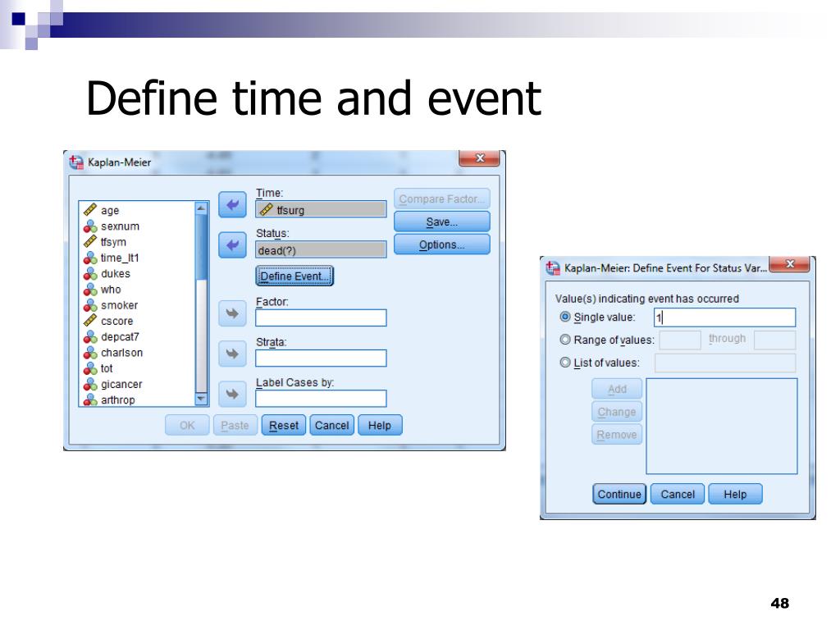Image resolution: width=840 pixels, height=630 pixels.
Task: Click the Change button in Define Event
Action: (x=617, y=412)
